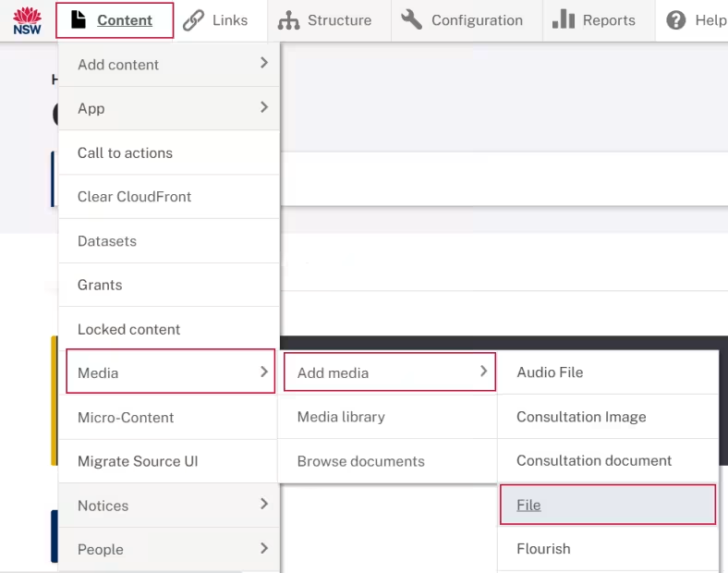Click the Reports bar chart icon
This screenshot has height=573, width=728.
click(x=564, y=19)
